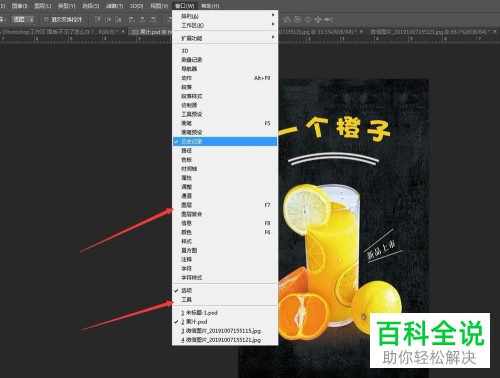This screenshot has width=500, height=378.
Task: Choose 图层 F7 menu entry
Action: pos(225,205)
